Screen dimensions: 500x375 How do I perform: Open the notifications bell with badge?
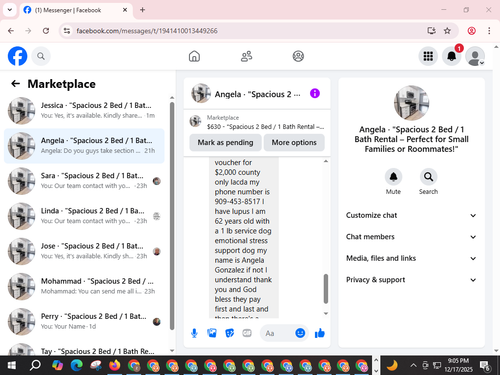point(452,56)
